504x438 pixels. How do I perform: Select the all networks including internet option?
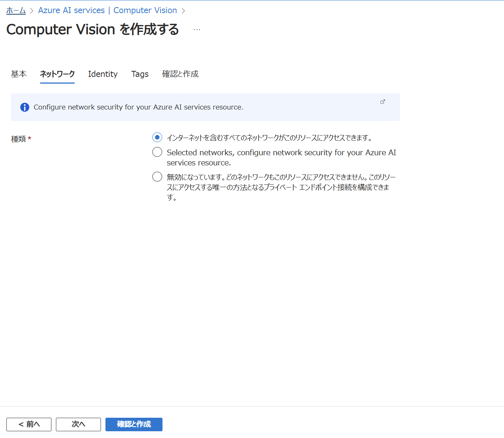click(x=157, y=138)
